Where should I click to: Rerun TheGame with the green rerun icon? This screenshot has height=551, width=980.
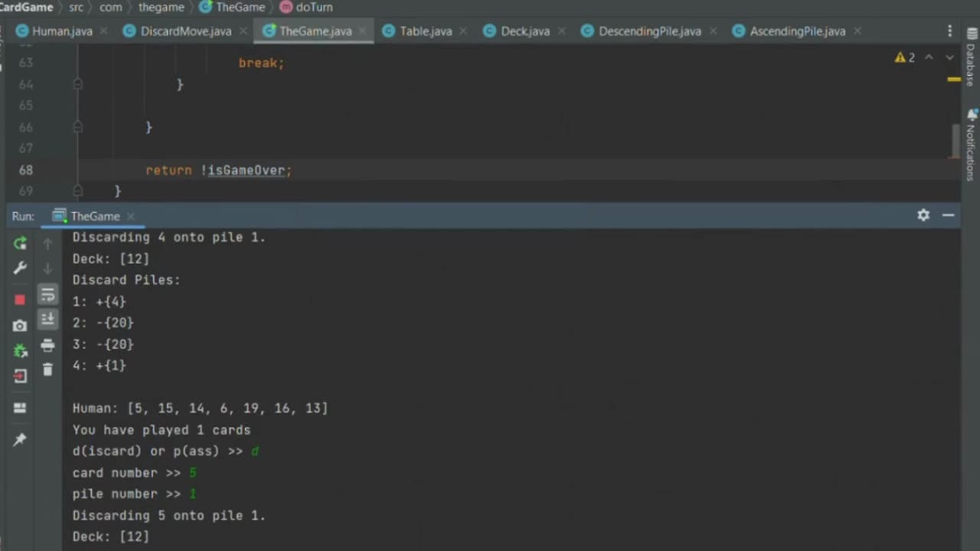point(20,243)
